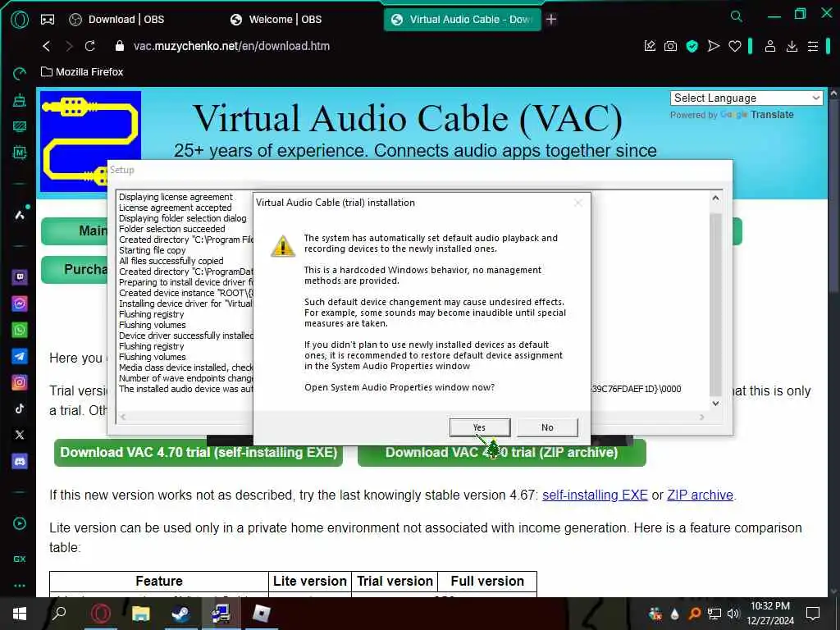The image size is (840, 630).
Task: Open GX Control speed dial icon
Action: [x=20, y=73]
